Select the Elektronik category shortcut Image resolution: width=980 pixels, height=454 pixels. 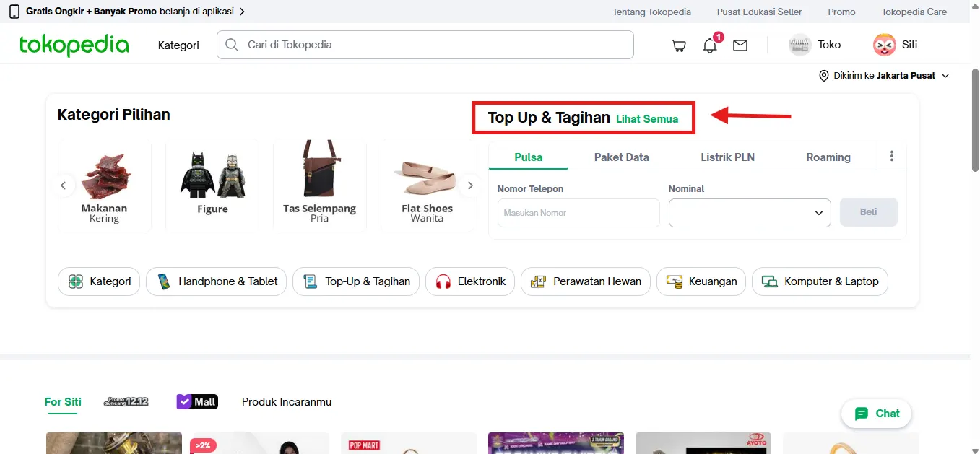[x=469, y=281]
